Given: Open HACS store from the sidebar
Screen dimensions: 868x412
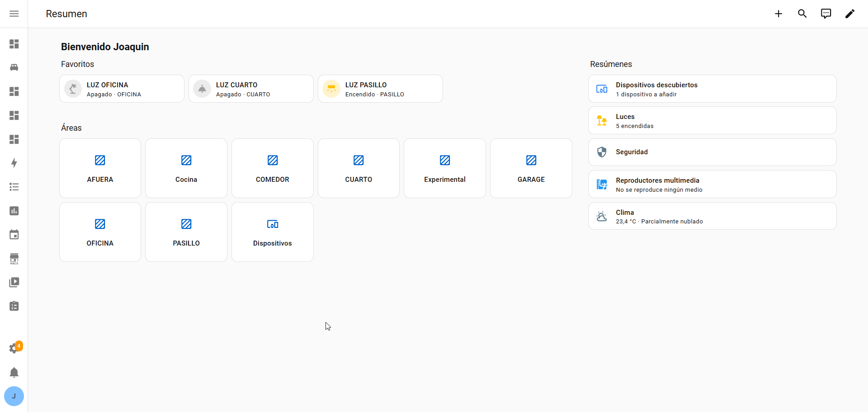Looking at the screenshot, I should pos(14,259).
